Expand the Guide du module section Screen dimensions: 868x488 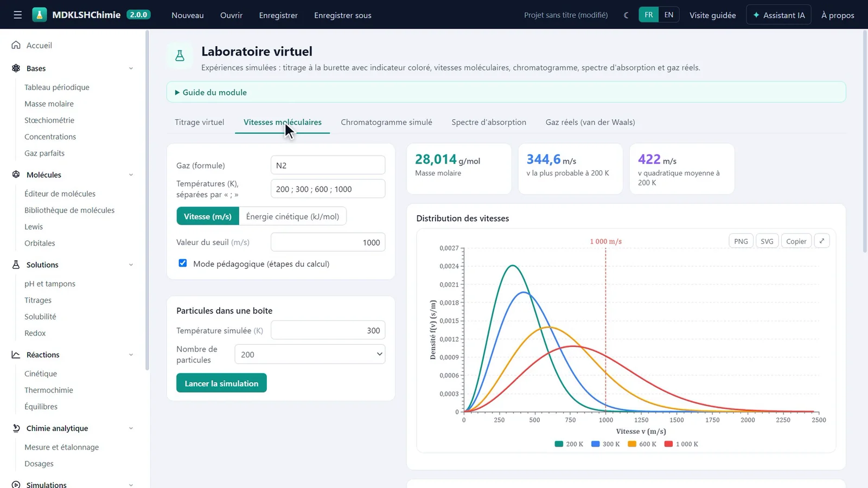[506, 92]
